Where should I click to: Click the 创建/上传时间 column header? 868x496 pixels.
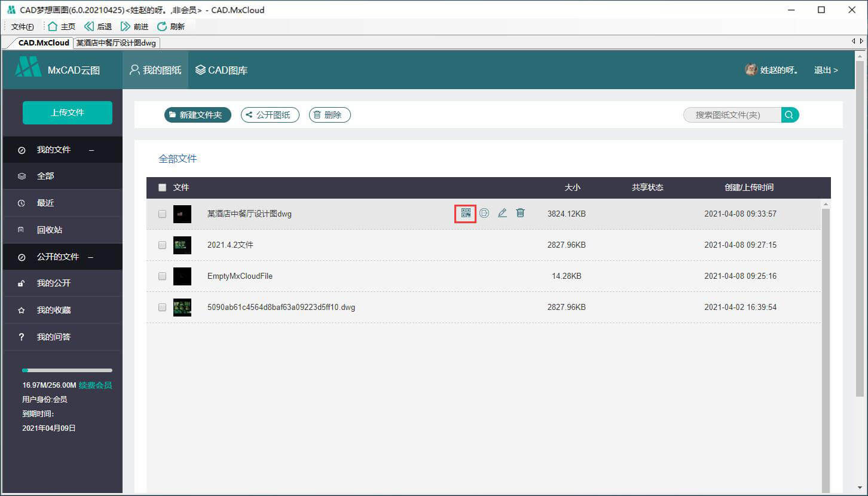coord(749,187)
